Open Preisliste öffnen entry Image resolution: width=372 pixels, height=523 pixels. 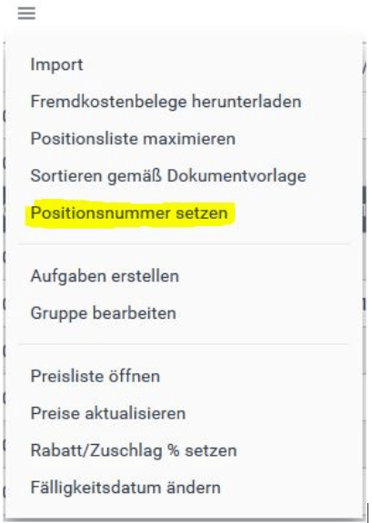tap(95, 376)
